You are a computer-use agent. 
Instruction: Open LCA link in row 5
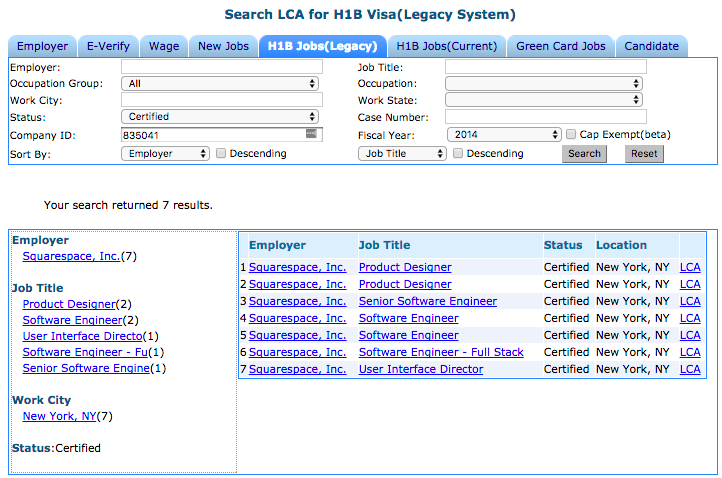click(690, 335)
